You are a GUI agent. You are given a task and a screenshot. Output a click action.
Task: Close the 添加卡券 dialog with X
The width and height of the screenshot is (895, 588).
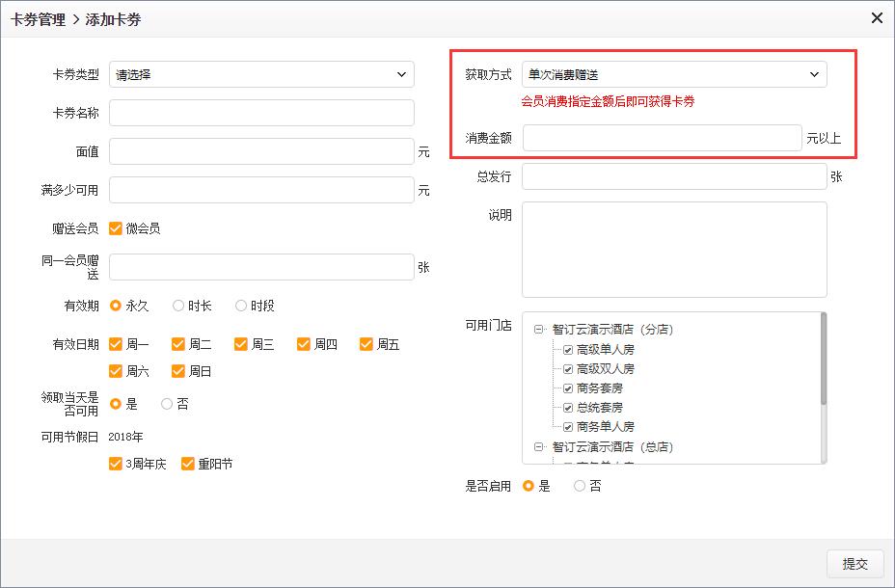(x=877, y=17)
